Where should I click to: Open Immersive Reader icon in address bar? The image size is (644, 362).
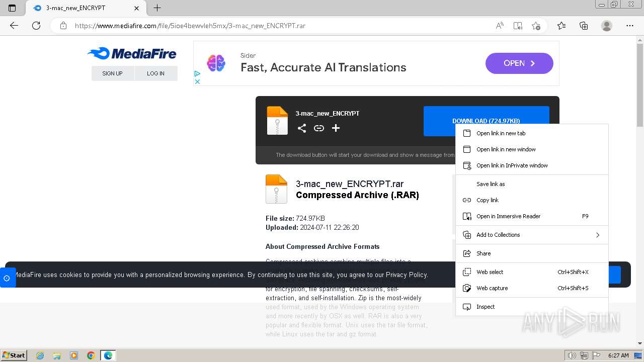(518, 26)
